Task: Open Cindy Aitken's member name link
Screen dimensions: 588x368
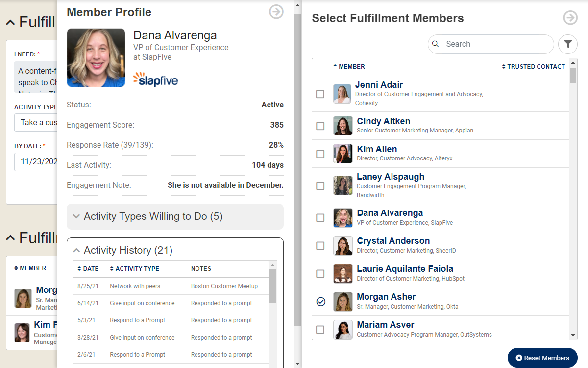Action: point(383,121)
